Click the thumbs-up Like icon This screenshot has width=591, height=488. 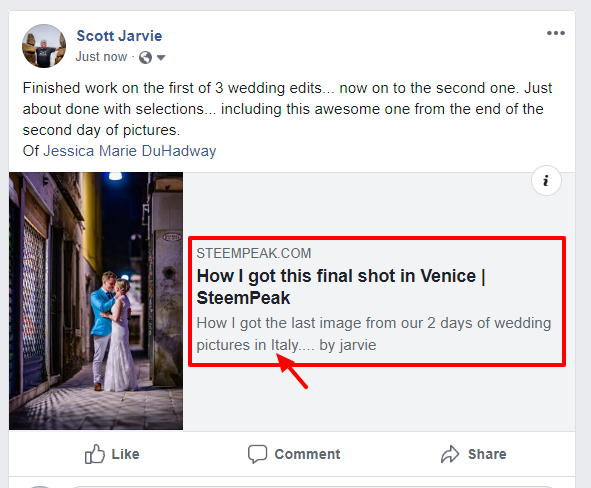[94, 454]
